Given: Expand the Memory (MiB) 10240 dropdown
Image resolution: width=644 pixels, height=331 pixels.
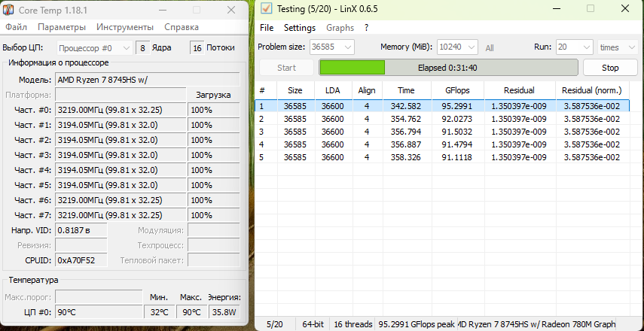Looking at the screenshot, I should point(457,47).
